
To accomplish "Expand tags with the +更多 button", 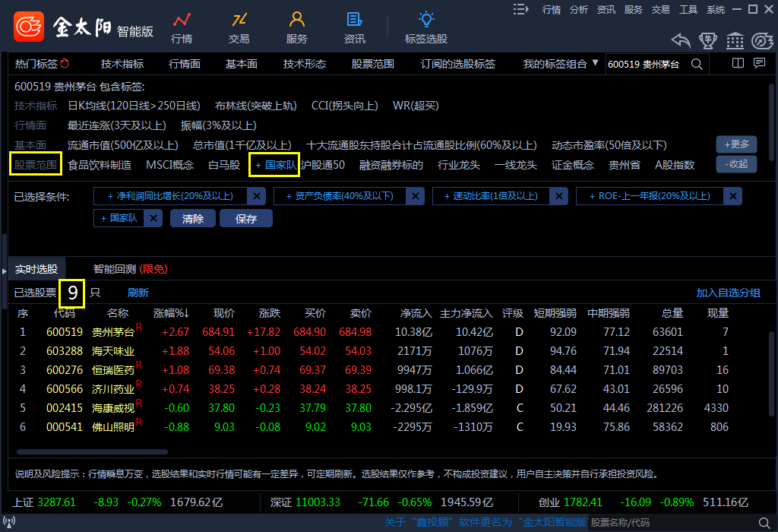I will click(x=736, y=144).
